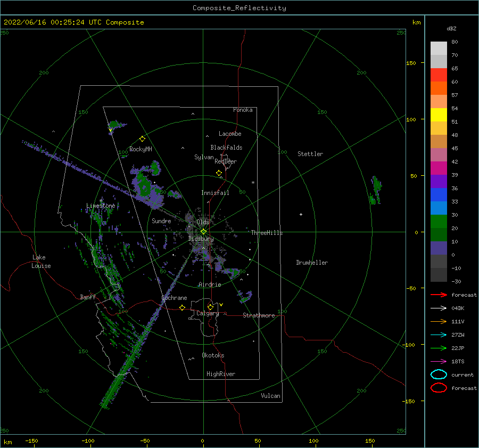This screenshot has height=448, width=479.
Task: Select the cyan current ellipse icon
Action: pyautogui.click(x=439, y=374)
